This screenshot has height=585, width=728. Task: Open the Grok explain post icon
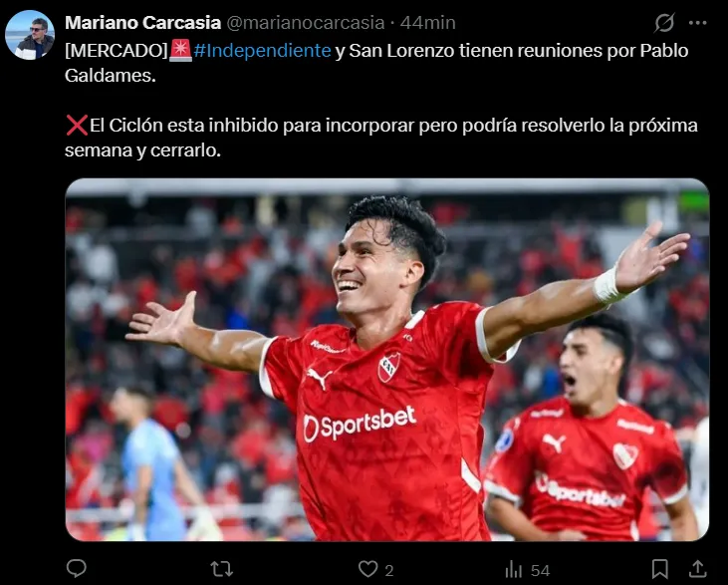click(664, 23)
